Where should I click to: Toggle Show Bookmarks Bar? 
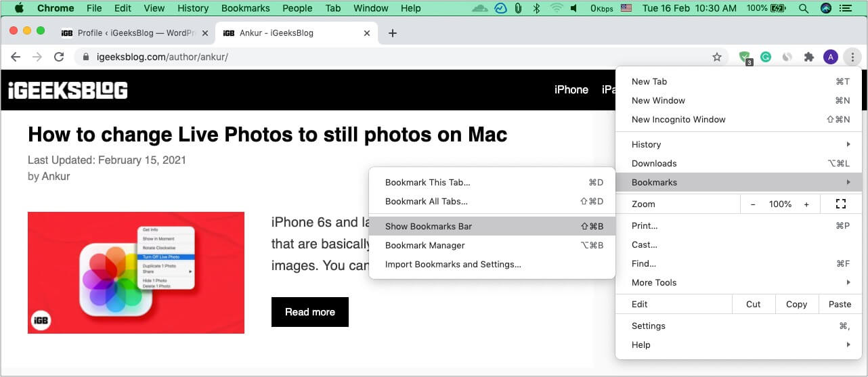[492, 226]
